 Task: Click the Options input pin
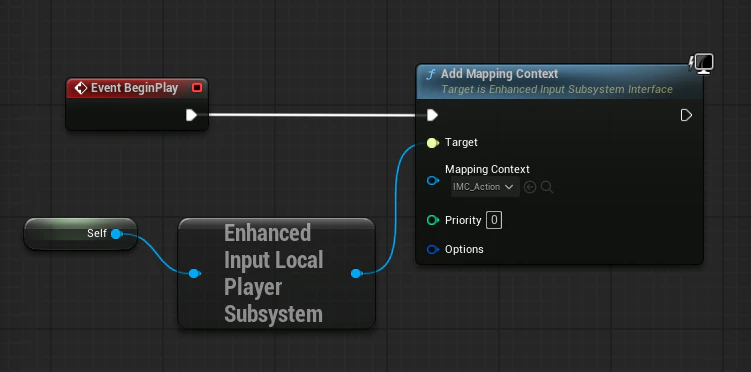433,249
